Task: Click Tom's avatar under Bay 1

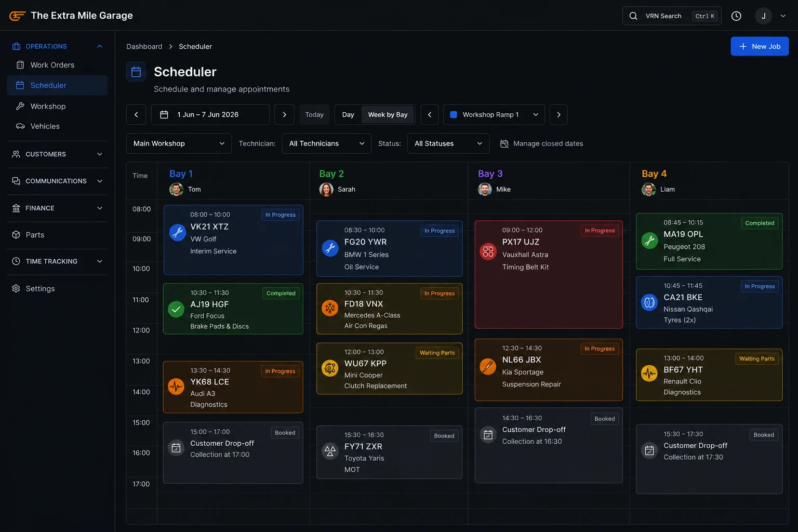Action: pos(176,189)
